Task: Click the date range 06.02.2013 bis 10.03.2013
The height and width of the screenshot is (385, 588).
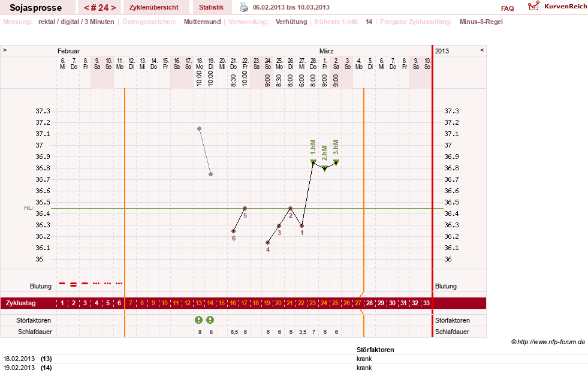Action: coord(291,8)
